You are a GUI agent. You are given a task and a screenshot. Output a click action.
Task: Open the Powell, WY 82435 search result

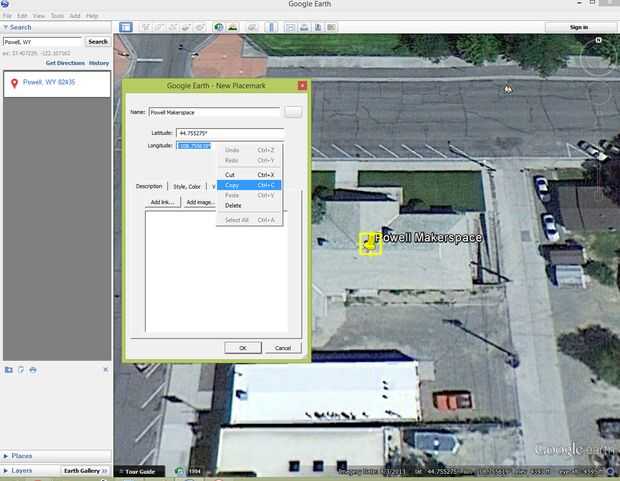[x=49, y=82]
